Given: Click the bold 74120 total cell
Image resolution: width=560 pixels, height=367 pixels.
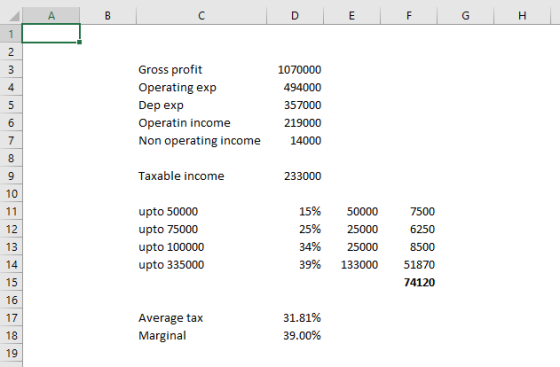Looking at the screenshot, I should [409, 282].
